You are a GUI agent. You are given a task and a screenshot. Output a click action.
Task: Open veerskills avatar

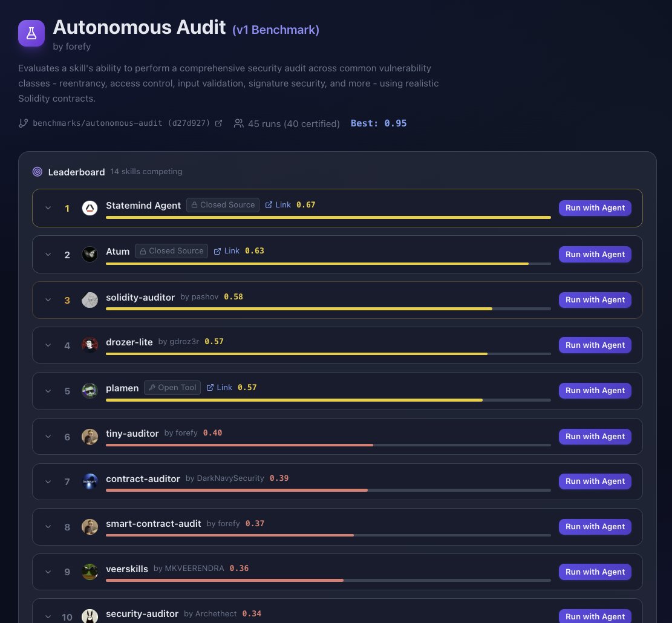click(x=90, y=572)
